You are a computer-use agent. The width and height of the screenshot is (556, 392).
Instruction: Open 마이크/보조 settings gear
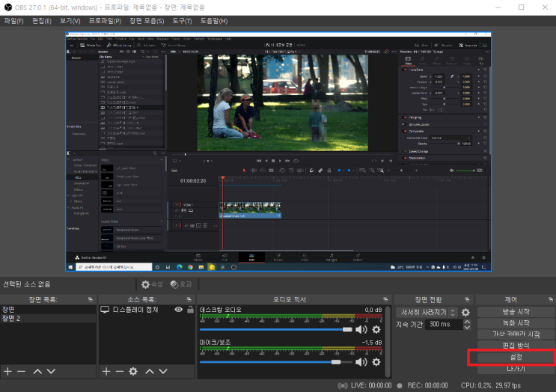tap(376, 362)
